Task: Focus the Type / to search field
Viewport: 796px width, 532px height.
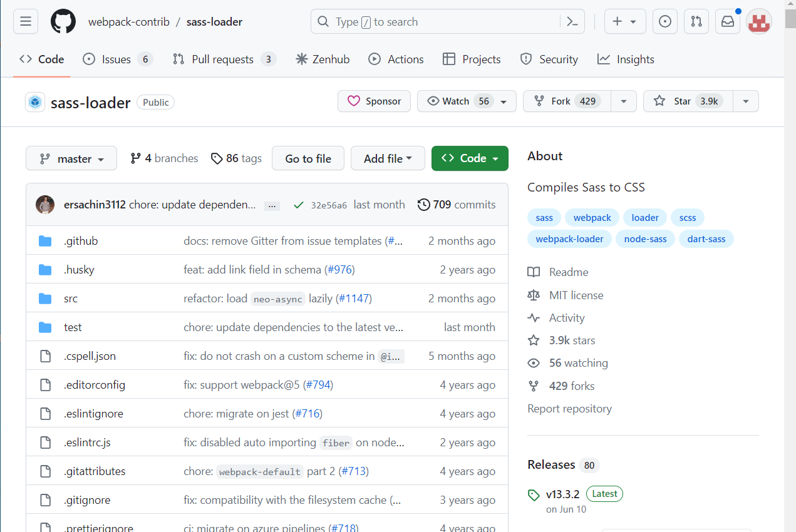Action: (x=435, y=22)
